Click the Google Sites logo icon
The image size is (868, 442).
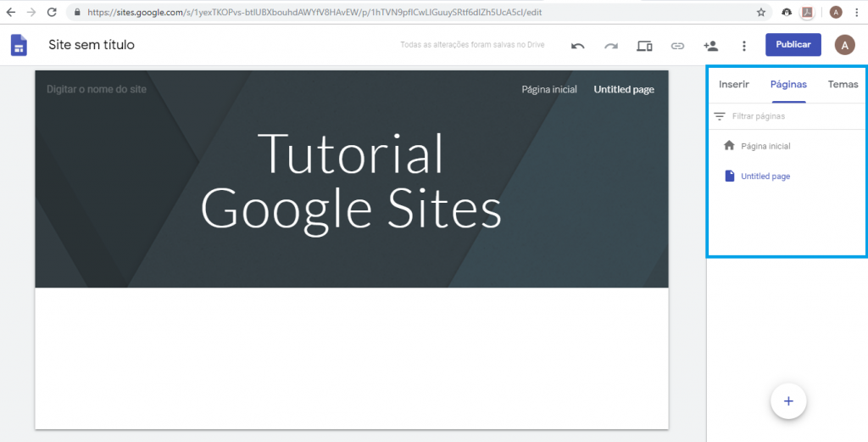point(19,45)
